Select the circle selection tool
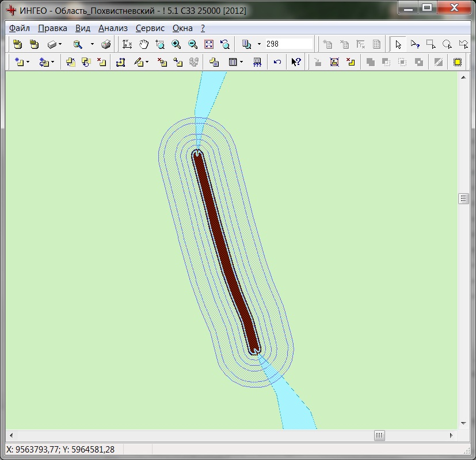The image size is (476, 460). [447, 44]
